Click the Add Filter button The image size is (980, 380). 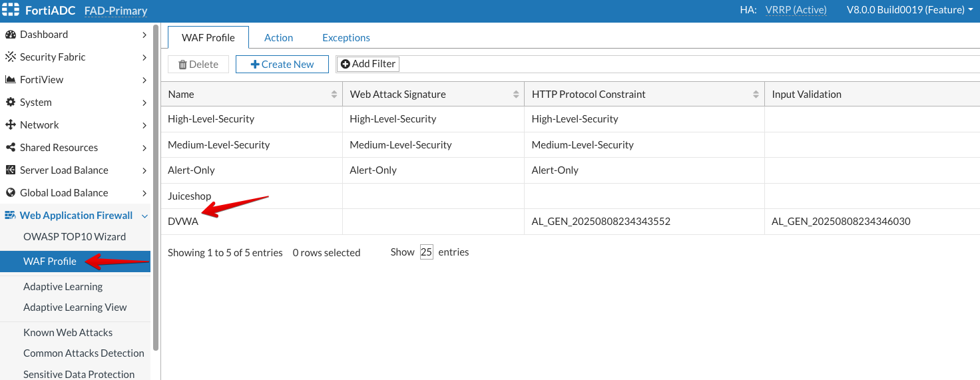367,64
